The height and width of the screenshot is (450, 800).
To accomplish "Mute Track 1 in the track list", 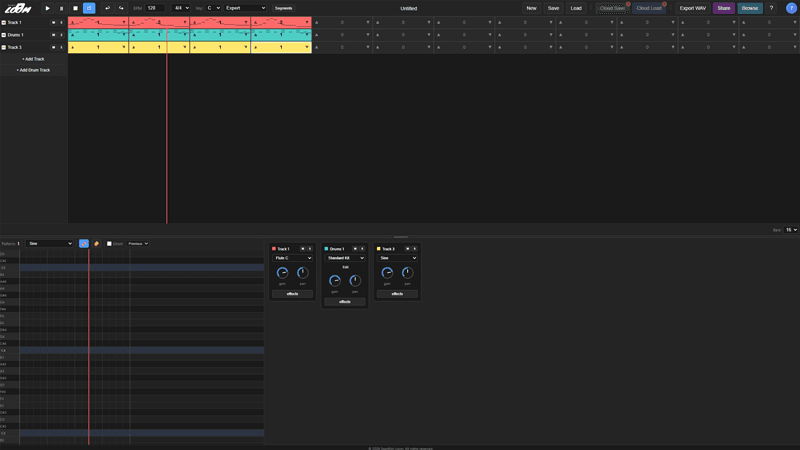I will (54, 22).
